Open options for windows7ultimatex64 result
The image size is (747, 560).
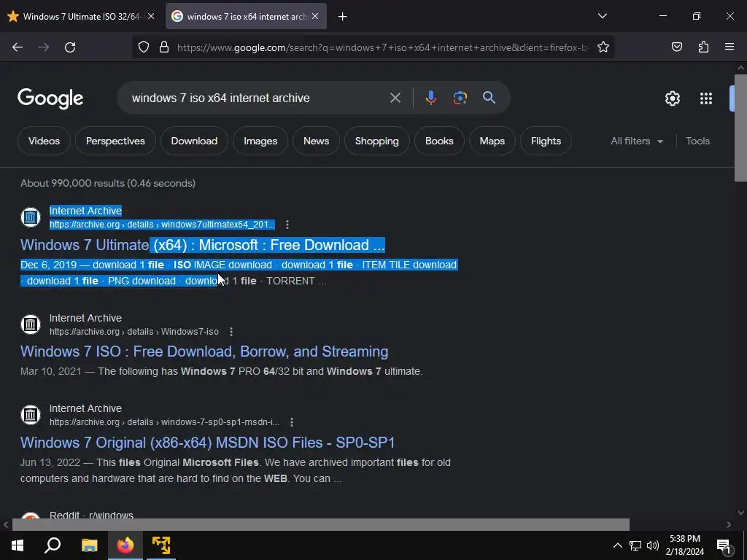point(287,225)
